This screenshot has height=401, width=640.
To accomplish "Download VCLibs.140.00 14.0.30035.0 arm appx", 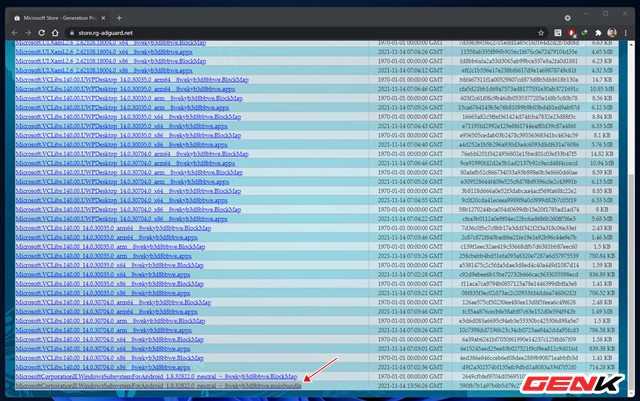I will [x=104, y=256].
